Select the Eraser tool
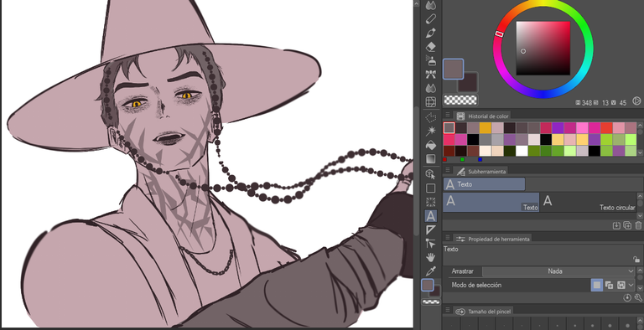 (x=431, y=46)
